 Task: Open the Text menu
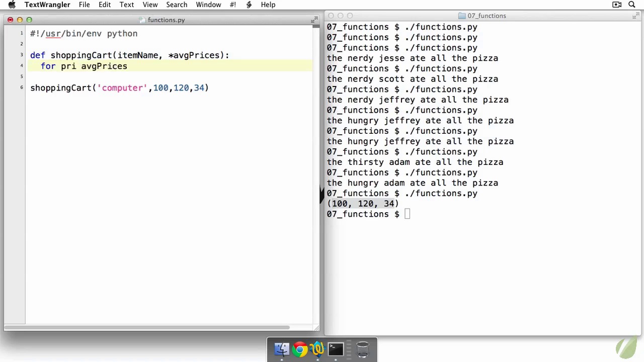click(127, 5)
